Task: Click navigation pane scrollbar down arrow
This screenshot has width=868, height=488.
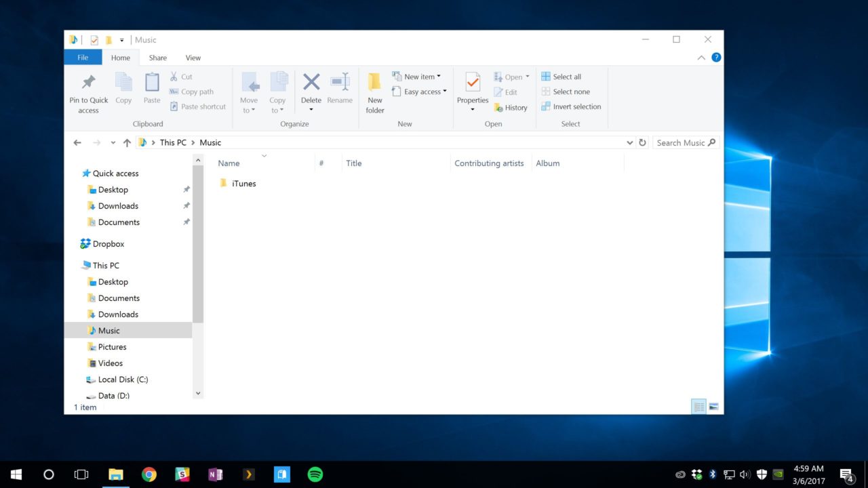Action: click(198, 392)
